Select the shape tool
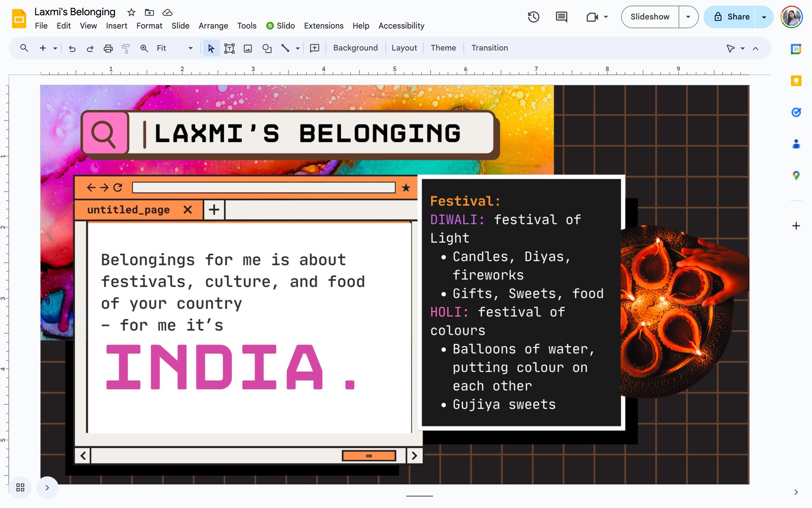This screenshot has height=508, width=812. click(x=267, y=48)
